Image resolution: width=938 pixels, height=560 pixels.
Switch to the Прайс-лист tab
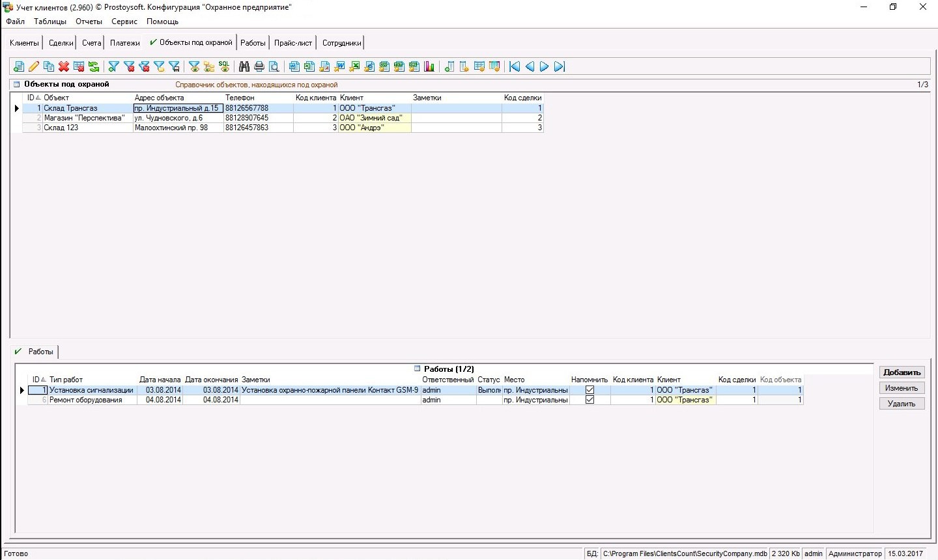[x=293, y=43]
